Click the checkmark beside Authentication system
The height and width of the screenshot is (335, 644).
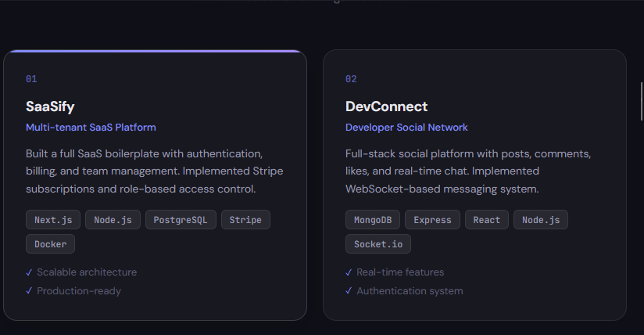[349, 291]
